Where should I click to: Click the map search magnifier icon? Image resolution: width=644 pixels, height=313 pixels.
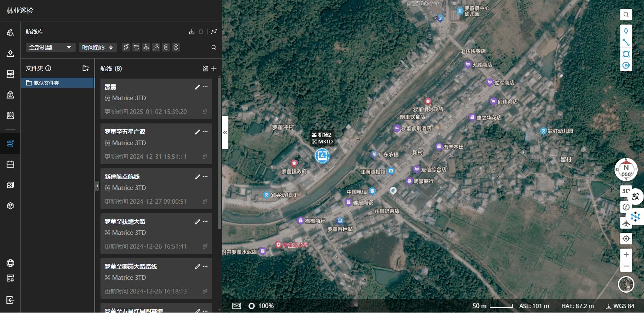pos(626,15)
